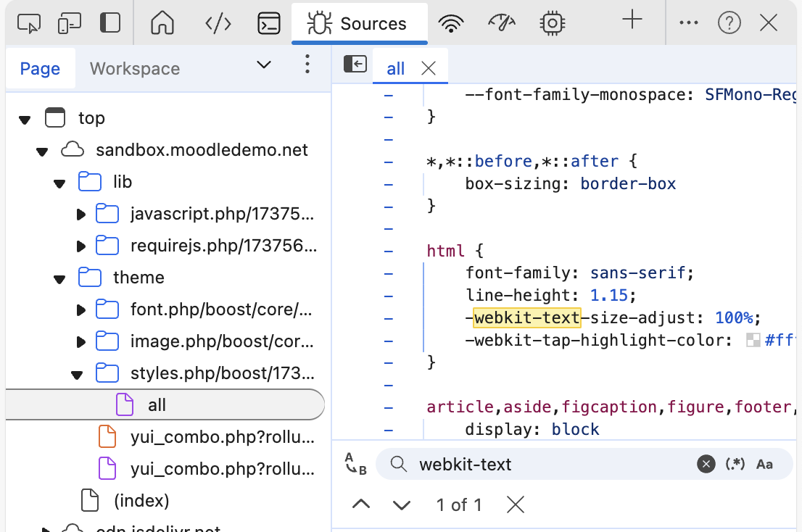Expand the javascript.php folder
Image resolution: width=802 pixels, height=532 pixels.
click(80, 215)
